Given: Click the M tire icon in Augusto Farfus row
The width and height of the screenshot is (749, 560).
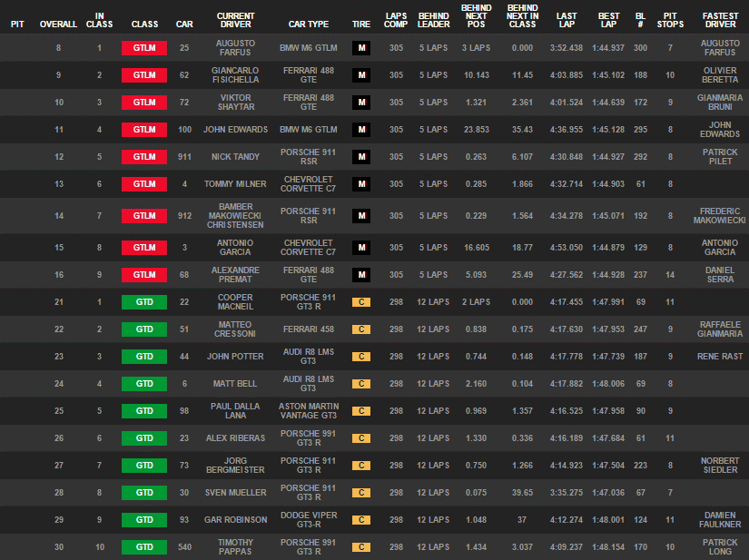Looking at the screenshot, I should [360, 48].
